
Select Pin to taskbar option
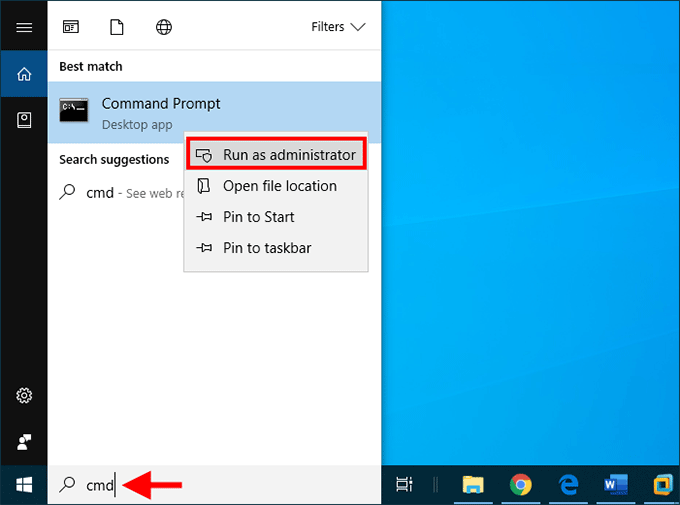276,248
